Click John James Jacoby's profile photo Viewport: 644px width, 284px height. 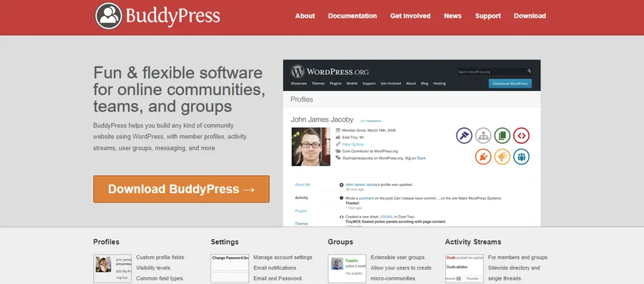point(311,147)
